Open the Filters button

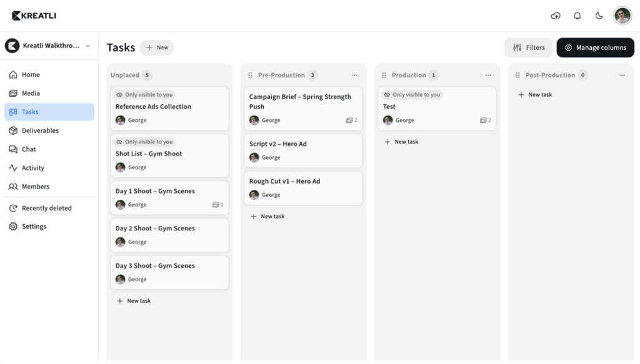(529, 47)
